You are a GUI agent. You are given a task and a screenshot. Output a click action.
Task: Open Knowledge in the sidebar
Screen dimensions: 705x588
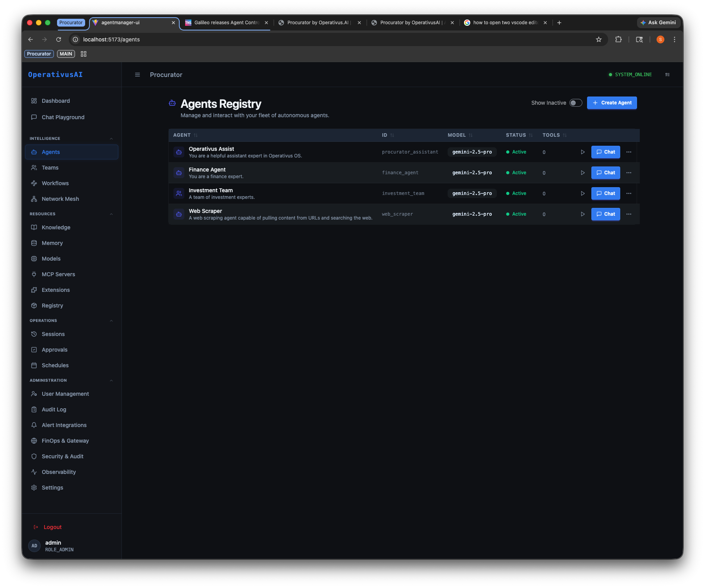(72, 227)
